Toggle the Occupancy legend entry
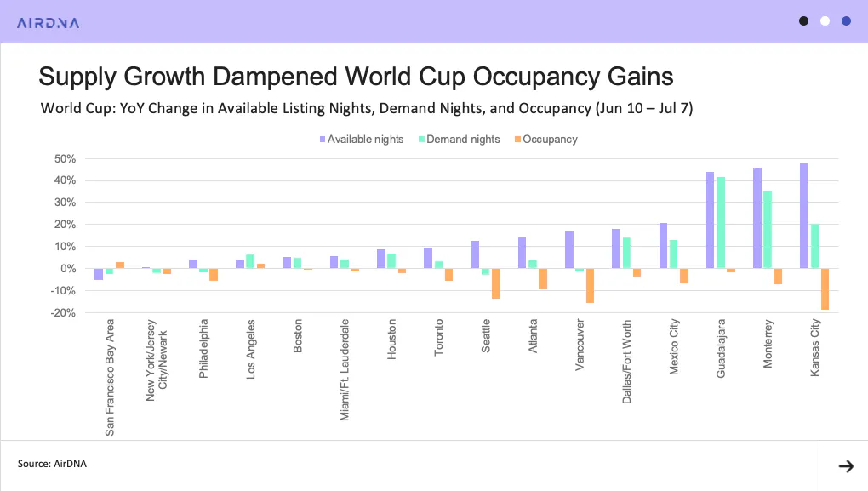This screenshot has width=868, height=491. 546,140
